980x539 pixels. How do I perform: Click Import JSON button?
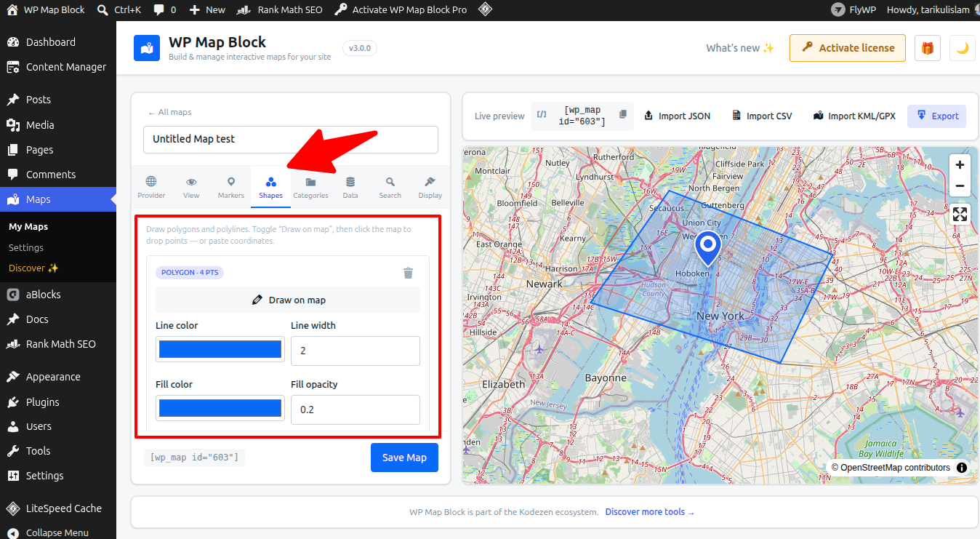(x=677, y=116)
